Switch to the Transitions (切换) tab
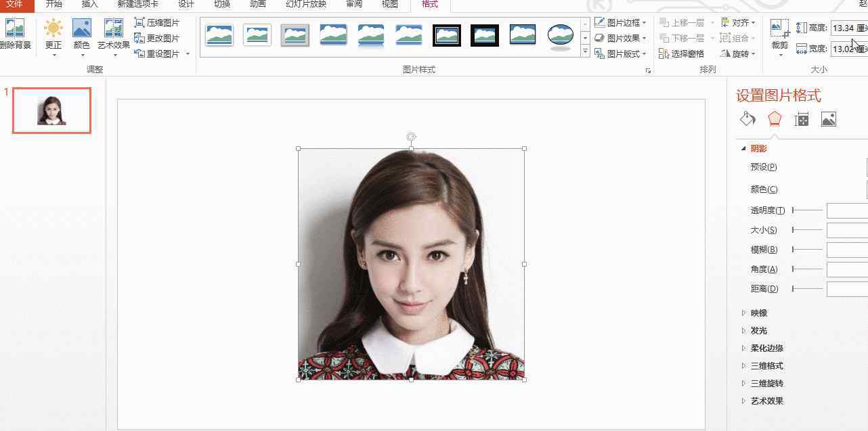 click(222, 5)
